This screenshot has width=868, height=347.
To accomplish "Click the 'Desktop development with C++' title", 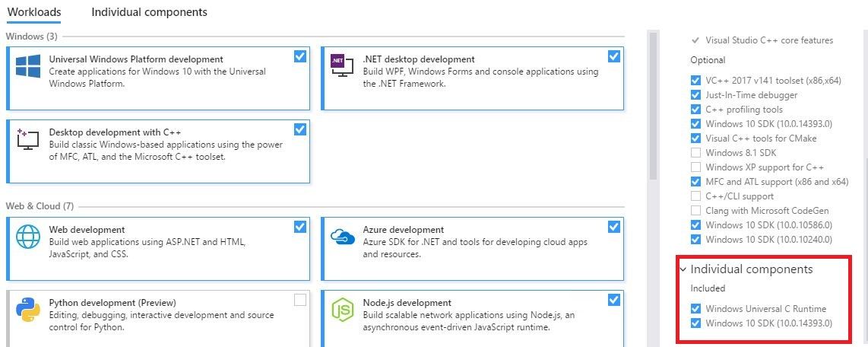I will coord(115,132).
